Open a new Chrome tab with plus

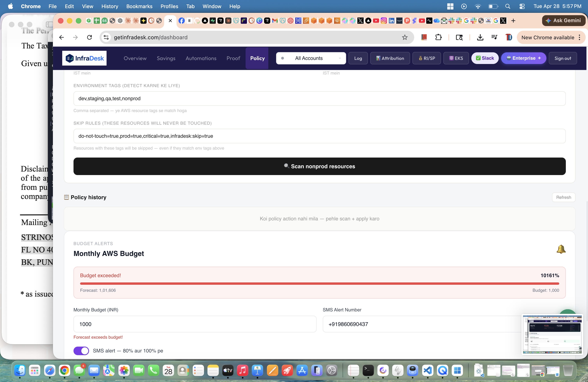coord(513,21)
